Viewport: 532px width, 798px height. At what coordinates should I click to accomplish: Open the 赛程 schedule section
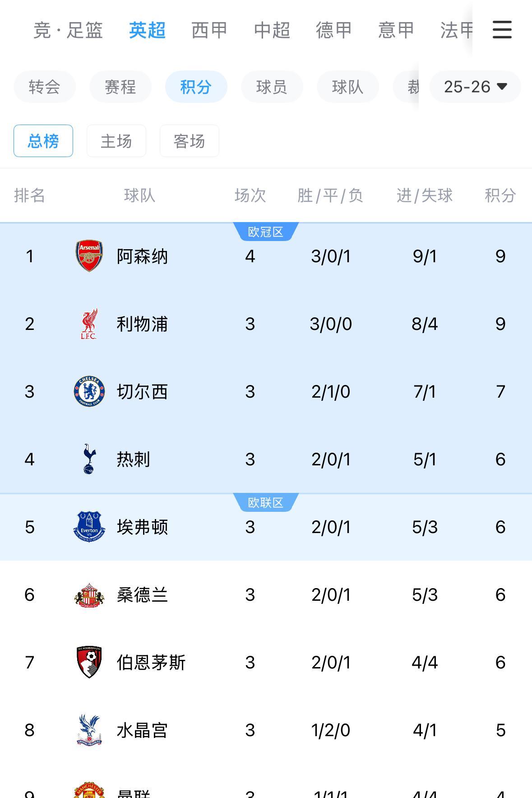[x=120, y=87]
